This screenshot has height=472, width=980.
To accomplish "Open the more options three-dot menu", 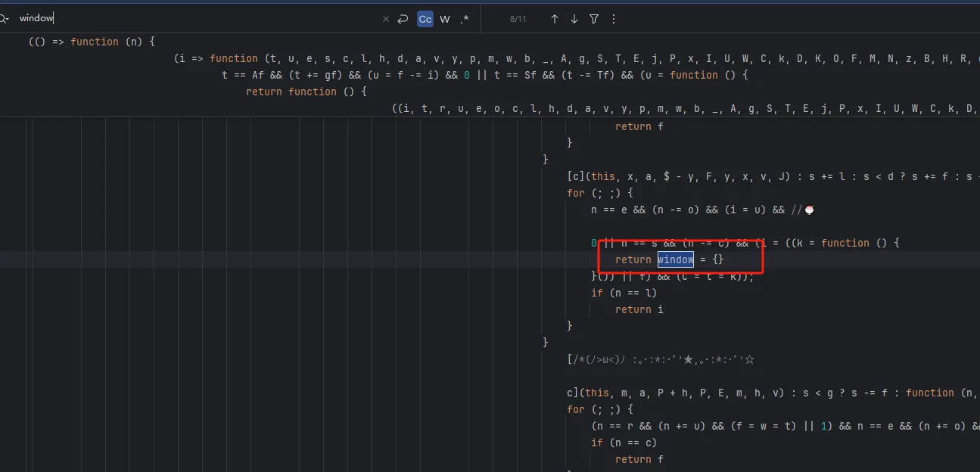I will pyautogui.click(x=614, y=19).
